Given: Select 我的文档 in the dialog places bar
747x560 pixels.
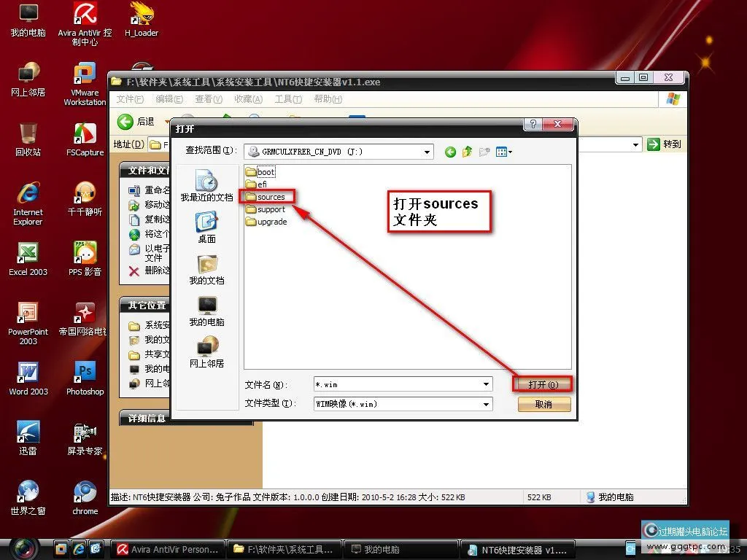Looking at the screenshot, I should pyautogui.click(x=206, y=269).
